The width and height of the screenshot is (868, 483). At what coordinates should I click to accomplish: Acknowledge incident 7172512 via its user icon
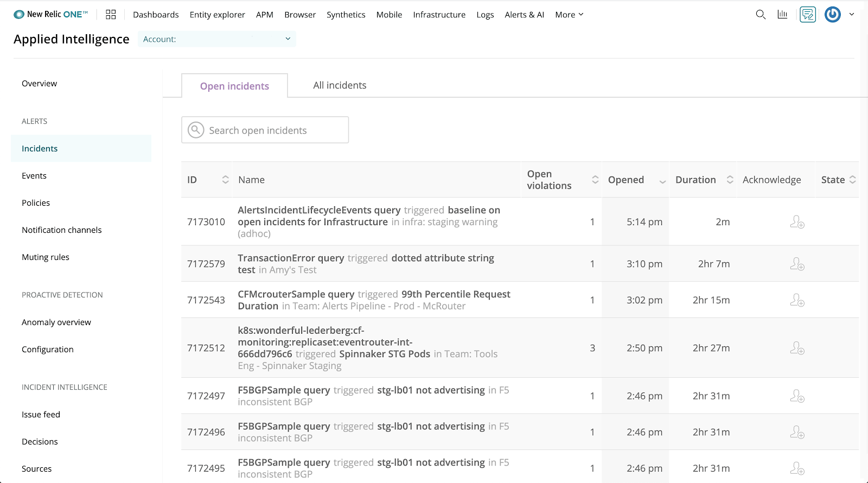click(x=797, y=348)
